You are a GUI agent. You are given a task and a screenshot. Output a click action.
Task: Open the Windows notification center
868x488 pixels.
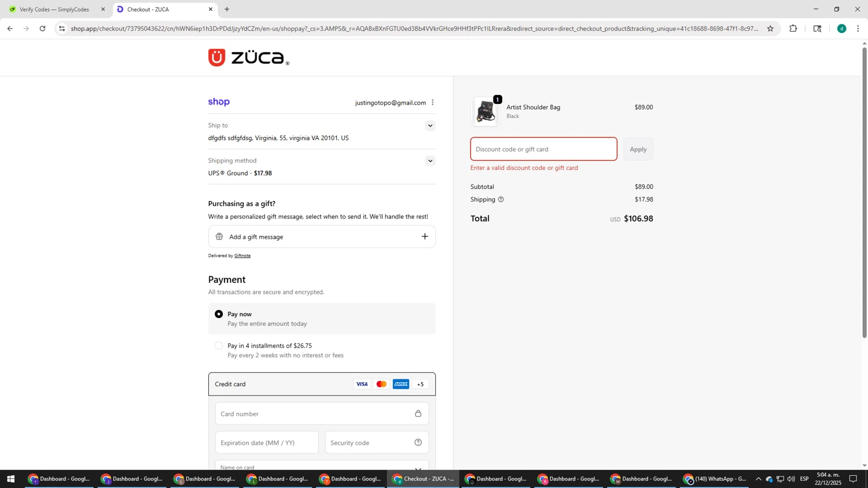(x=854, y=479)
